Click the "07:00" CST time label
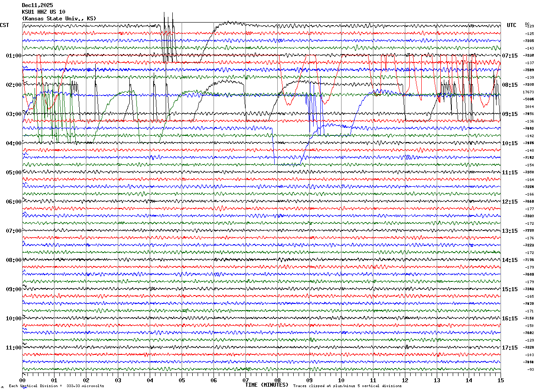536x392 pixels. tap(14, 231)
